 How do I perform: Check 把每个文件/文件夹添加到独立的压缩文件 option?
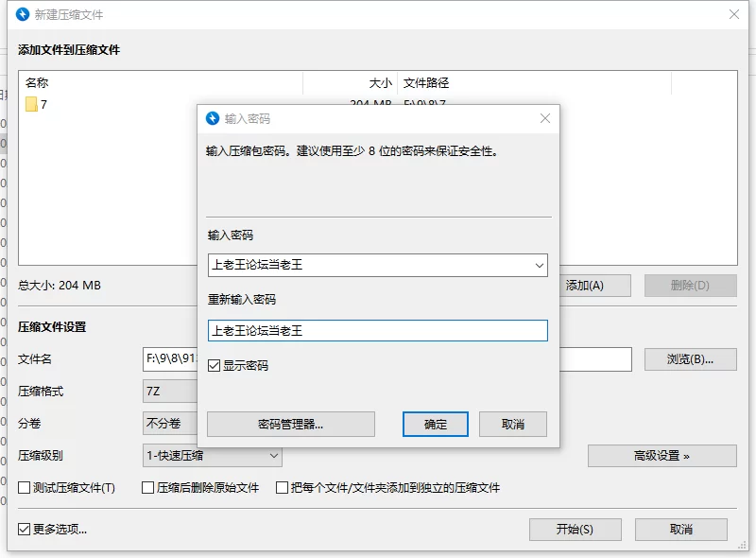[x=282, y=487]
